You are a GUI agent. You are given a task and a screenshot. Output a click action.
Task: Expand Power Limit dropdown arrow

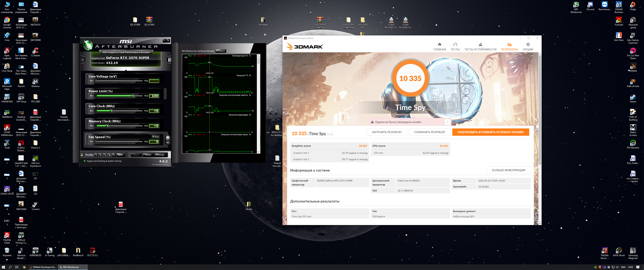165,94
